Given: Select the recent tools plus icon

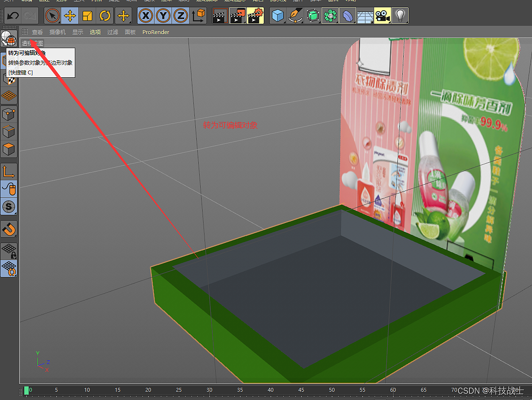Looking at the screenshot, I should pos(123,16).
